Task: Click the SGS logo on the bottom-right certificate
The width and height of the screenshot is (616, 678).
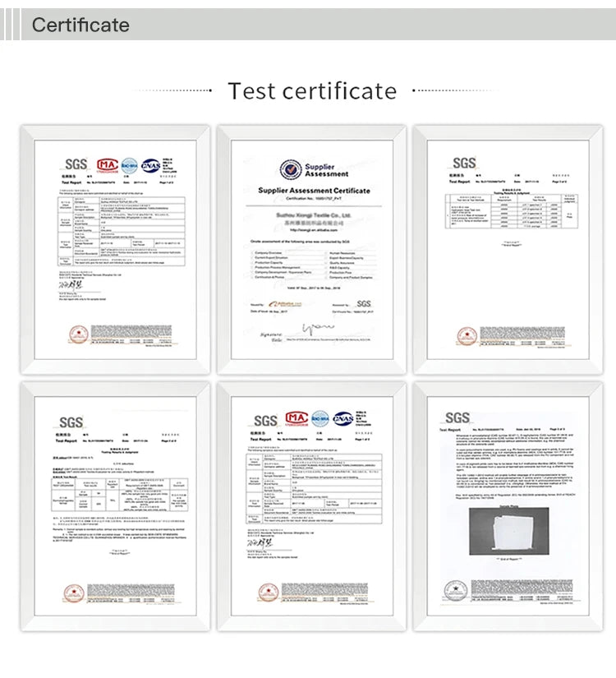Action: point(457,418)
